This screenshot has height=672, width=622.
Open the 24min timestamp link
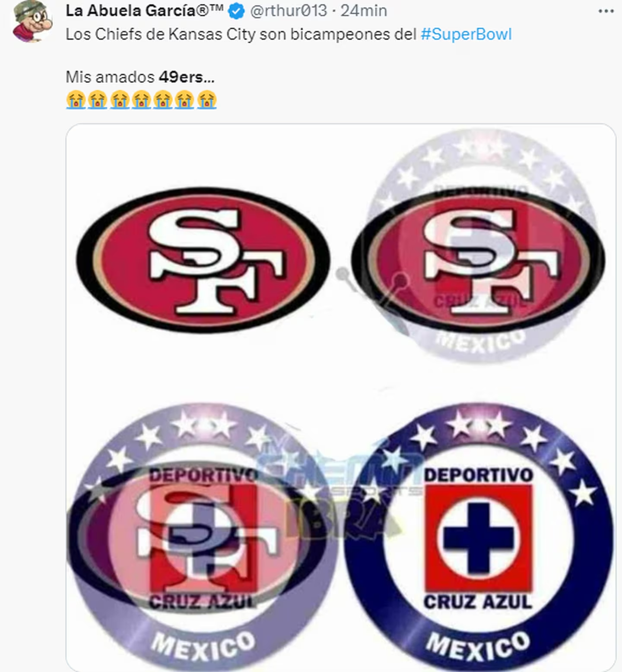[364, 10]
